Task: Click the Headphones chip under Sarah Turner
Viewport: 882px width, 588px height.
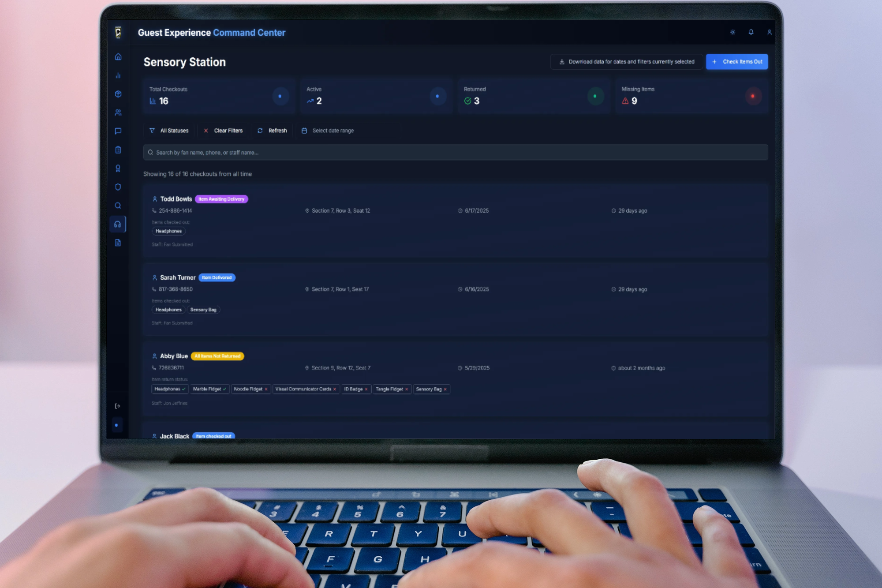Action: tap(168, 310)
